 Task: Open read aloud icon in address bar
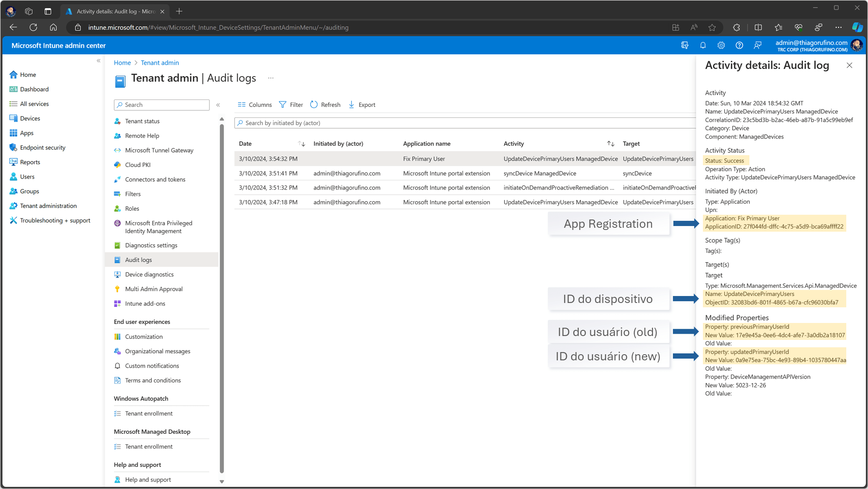click(x=694, y=27)
